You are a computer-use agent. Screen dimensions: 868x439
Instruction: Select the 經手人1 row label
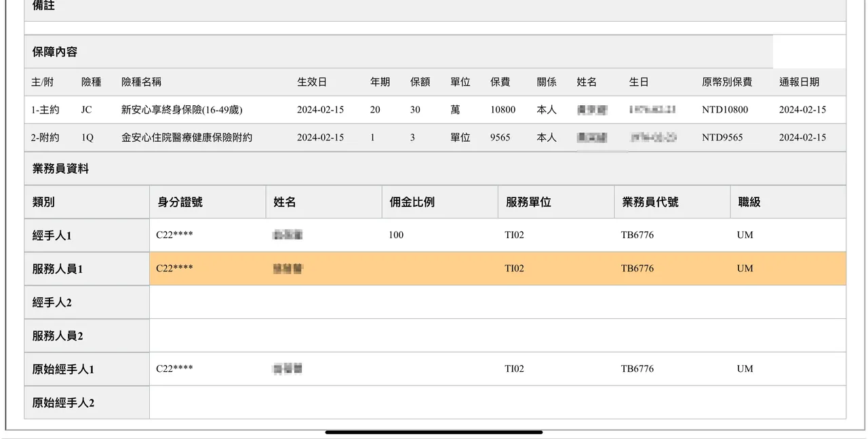52,235
